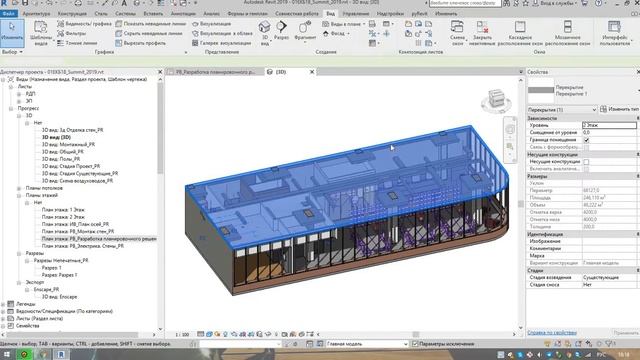Open the Виды в плане dropdown

point(343,24)
